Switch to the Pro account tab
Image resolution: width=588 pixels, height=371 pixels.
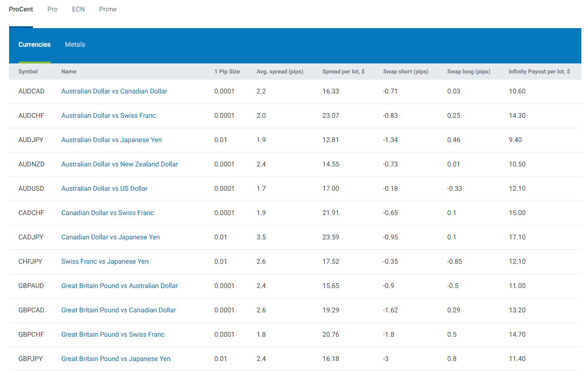pyautogui.click(x=52, y=9)
